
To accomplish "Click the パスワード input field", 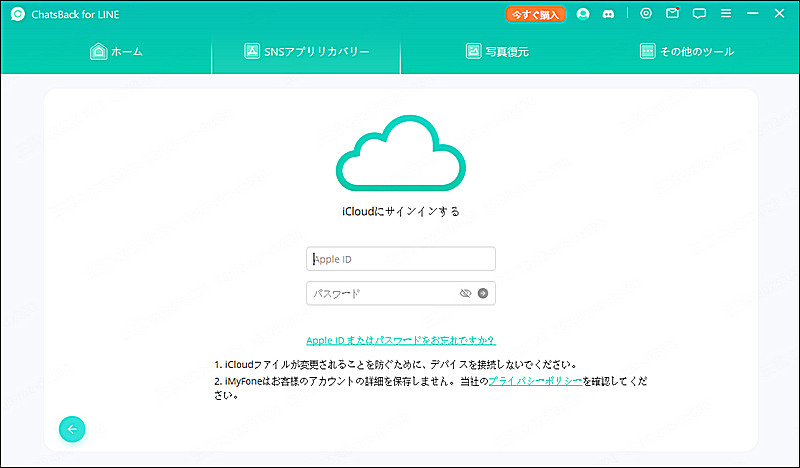I will coord(401,293).
